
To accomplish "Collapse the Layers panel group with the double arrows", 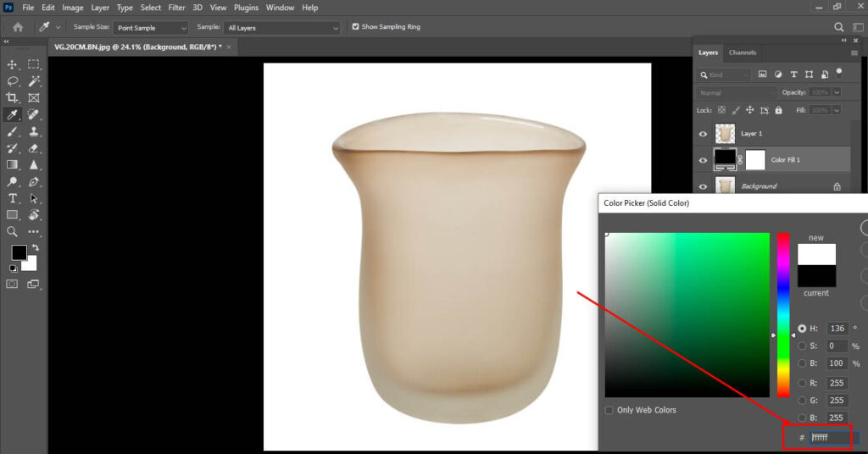I will point(843,41).
